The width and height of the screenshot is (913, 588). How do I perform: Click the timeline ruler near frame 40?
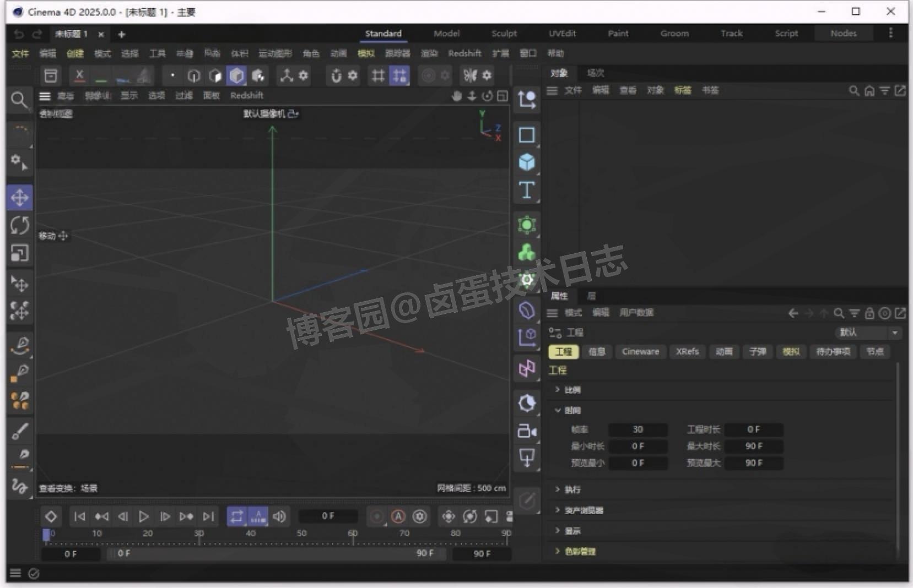251,533
